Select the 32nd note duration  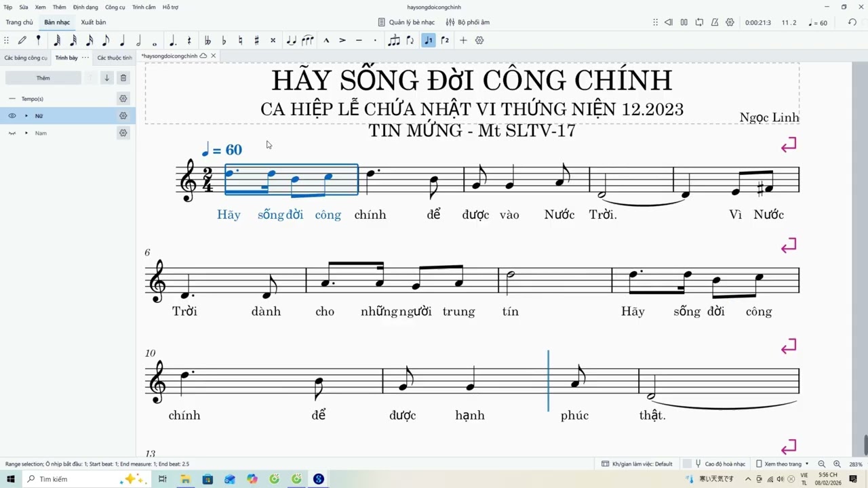[73, 41]
